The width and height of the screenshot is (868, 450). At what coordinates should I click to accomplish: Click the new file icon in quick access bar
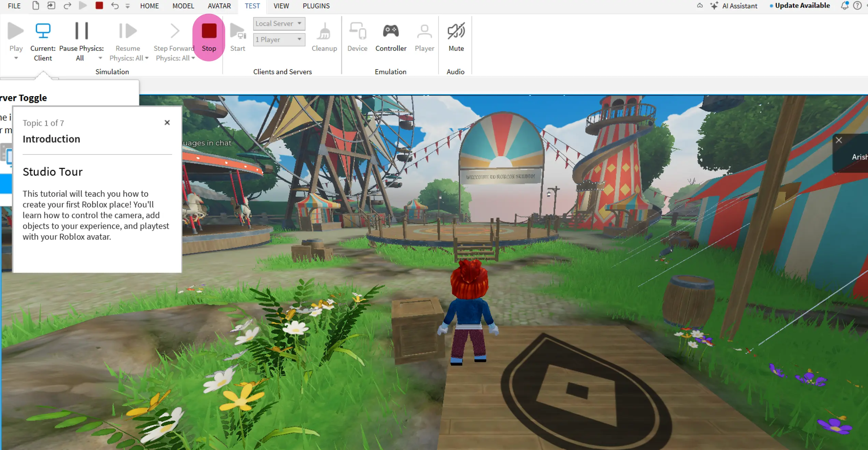tap(35, 6)
